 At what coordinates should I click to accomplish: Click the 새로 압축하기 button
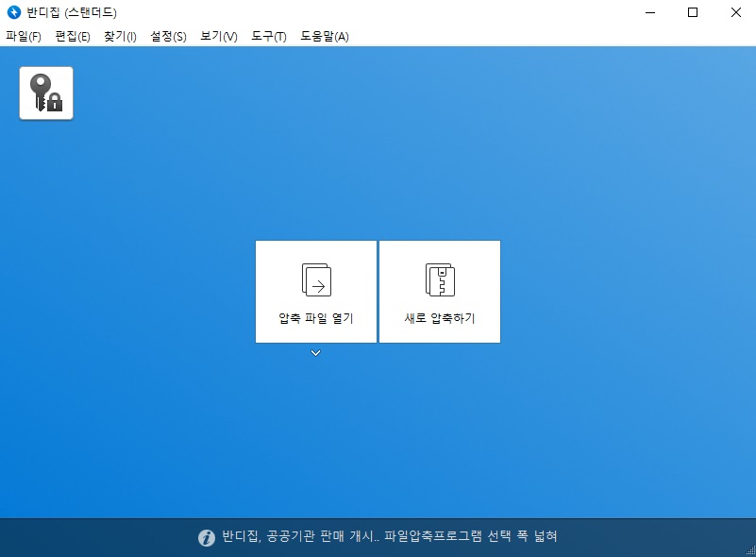[439, 291]
